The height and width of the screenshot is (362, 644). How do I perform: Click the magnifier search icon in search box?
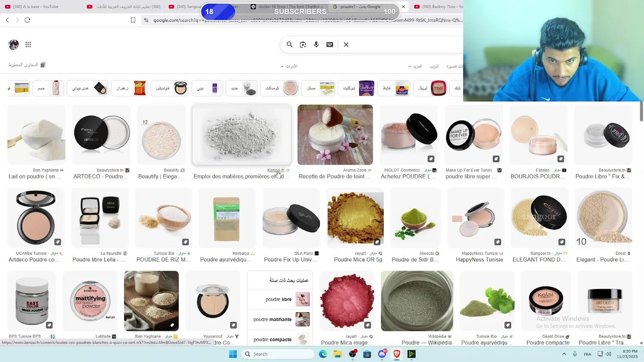(289, 45)
